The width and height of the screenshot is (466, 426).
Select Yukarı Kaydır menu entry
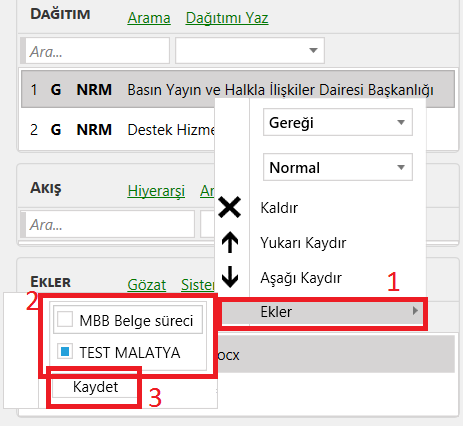point(303,243)
